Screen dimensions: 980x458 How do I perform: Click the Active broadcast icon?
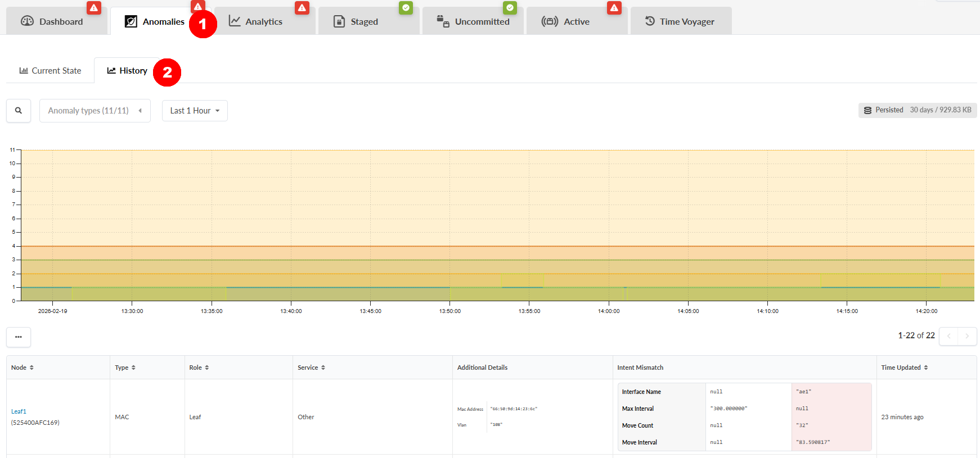coord(550,21)
